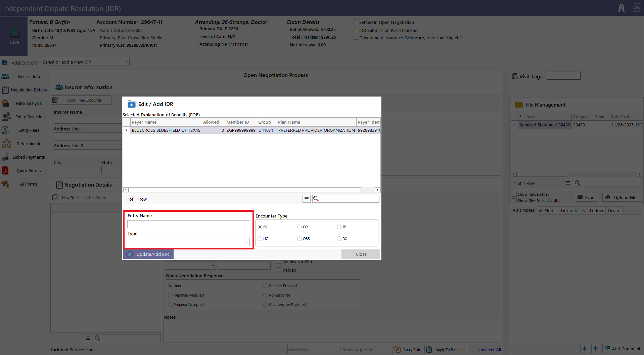Open the EOB grid hamburger menu icon
644x355 pixels.
point(306,199)
